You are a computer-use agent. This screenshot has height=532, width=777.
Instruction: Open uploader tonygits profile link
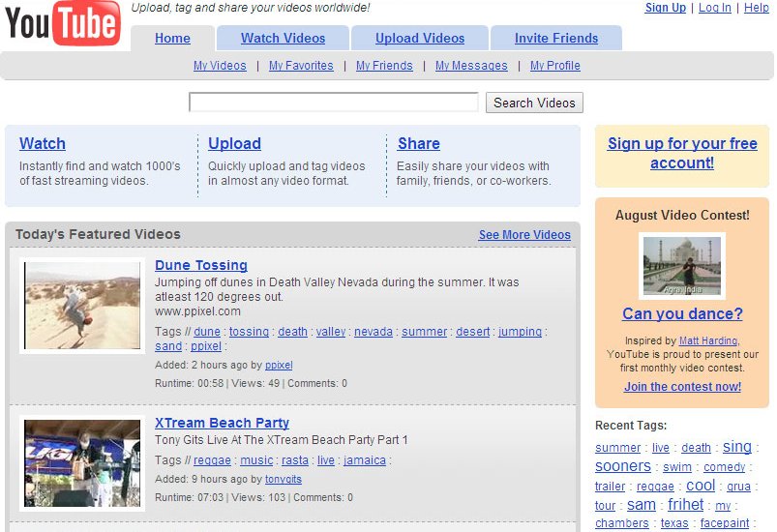283,479
